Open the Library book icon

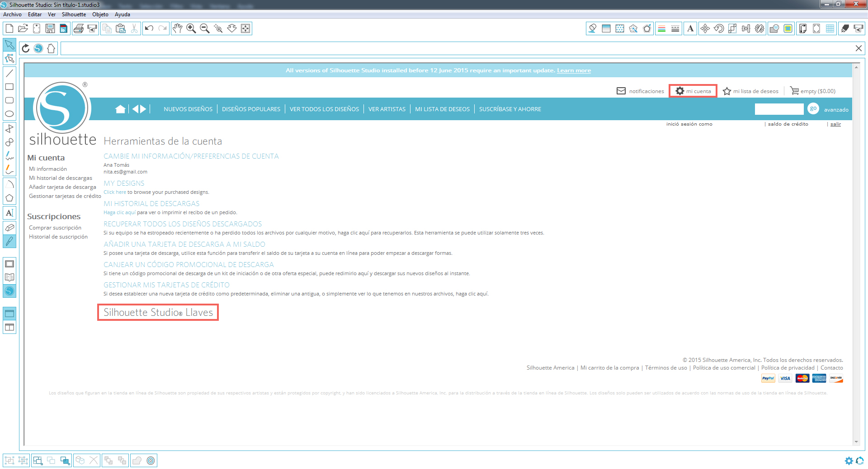(9, 277)
